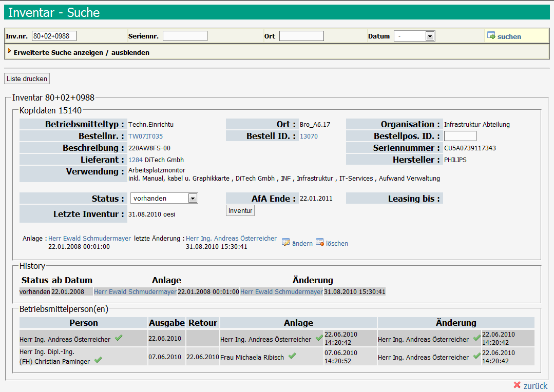Expand the Erweiterte Suche triangle icon
554x392 pixels.
click(9, 51)
